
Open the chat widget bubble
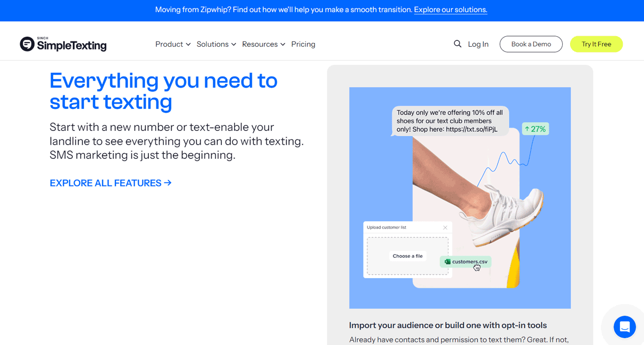(624, 327)
